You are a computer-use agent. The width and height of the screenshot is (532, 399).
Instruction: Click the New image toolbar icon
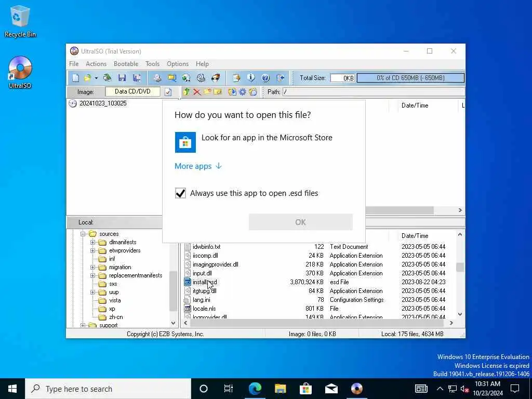(x=75, y=78)
